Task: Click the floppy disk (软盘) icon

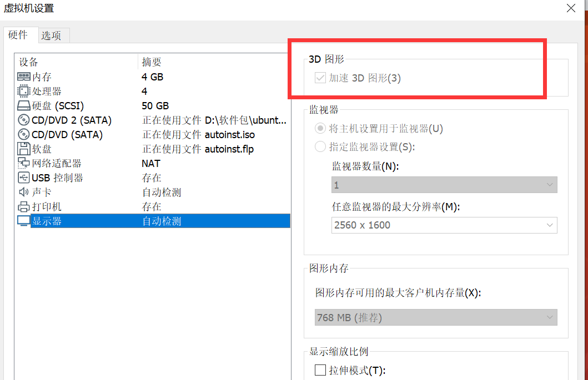Action: 24,149
